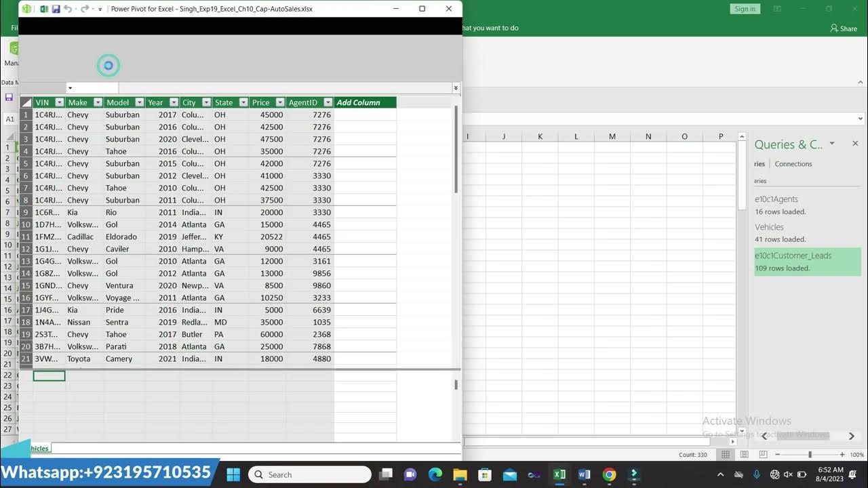Image resolution: width=868 pixels, height=488 pixels.
Task: Select the Add Column header
Action: coord(366,102)
